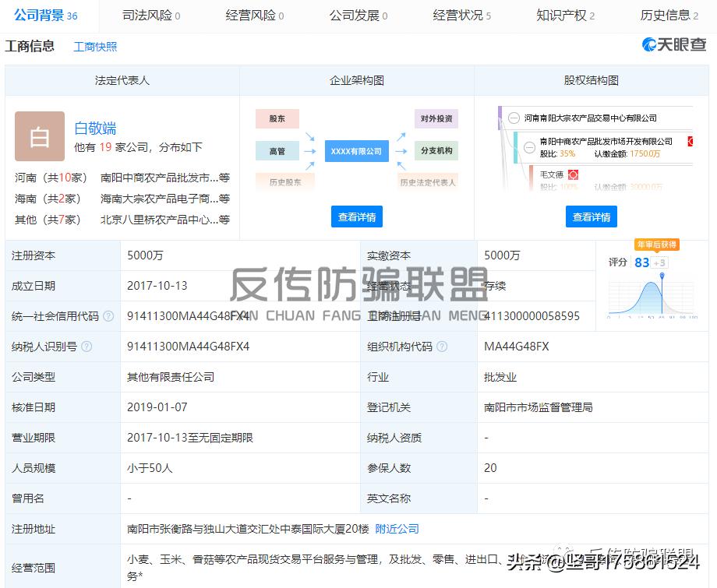Click 海南（共2家） company row
Screen dimensions: 717x588
tap(122, 199)
